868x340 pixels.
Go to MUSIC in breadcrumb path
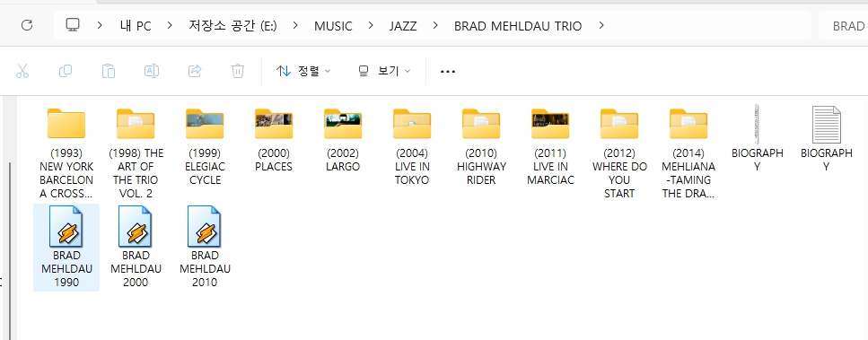(333, 26)
